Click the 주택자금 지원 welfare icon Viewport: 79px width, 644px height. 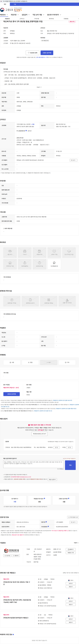(x=10, y=264)
